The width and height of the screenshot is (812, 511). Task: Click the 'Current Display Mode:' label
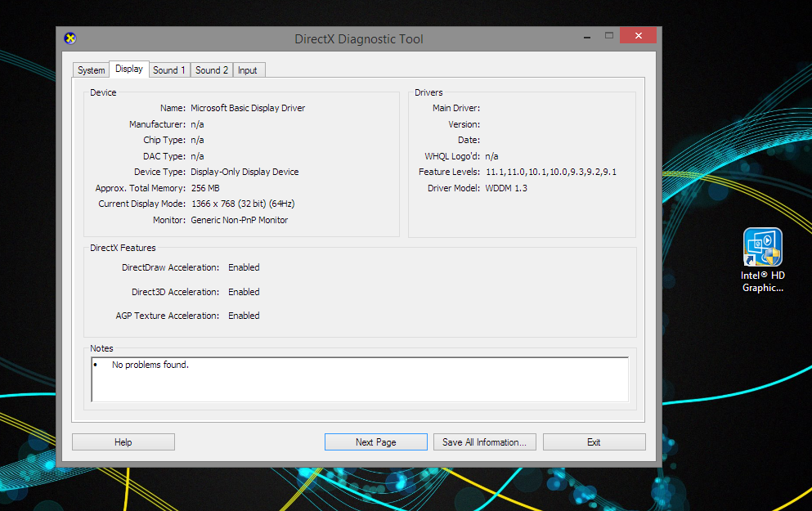tap(142, 204)
